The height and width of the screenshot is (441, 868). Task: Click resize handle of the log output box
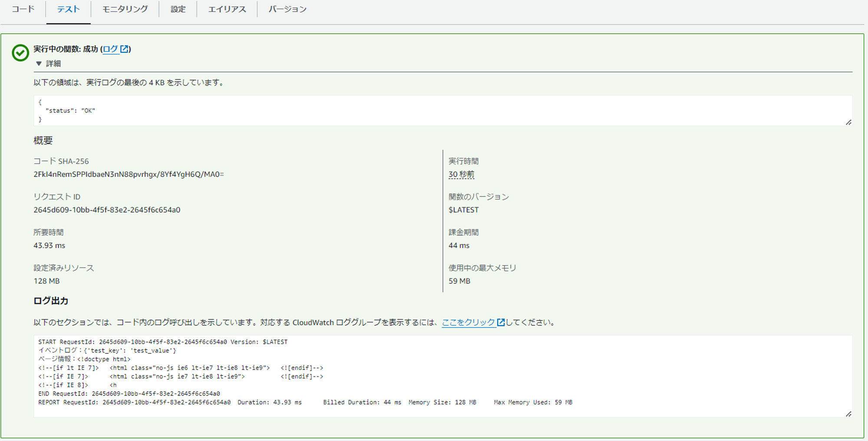[848, 414]
